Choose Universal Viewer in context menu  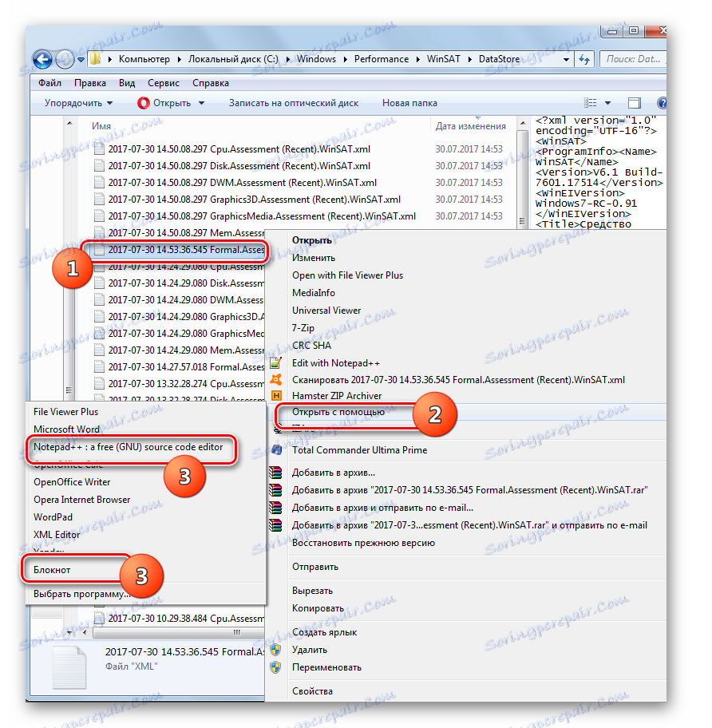[326, 311]
